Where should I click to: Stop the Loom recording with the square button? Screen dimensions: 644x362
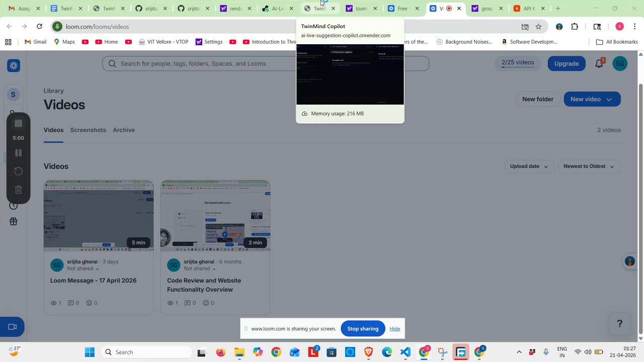19,124
